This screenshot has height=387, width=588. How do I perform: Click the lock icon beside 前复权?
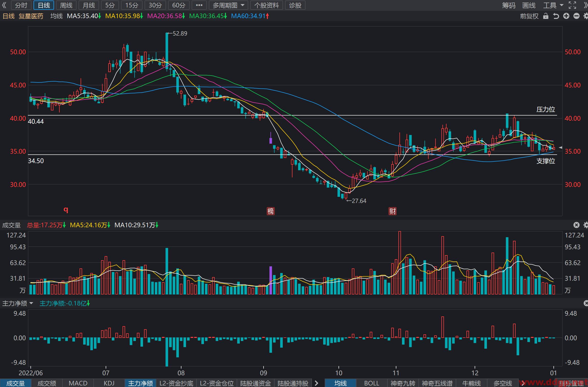[x=546, y=16]
